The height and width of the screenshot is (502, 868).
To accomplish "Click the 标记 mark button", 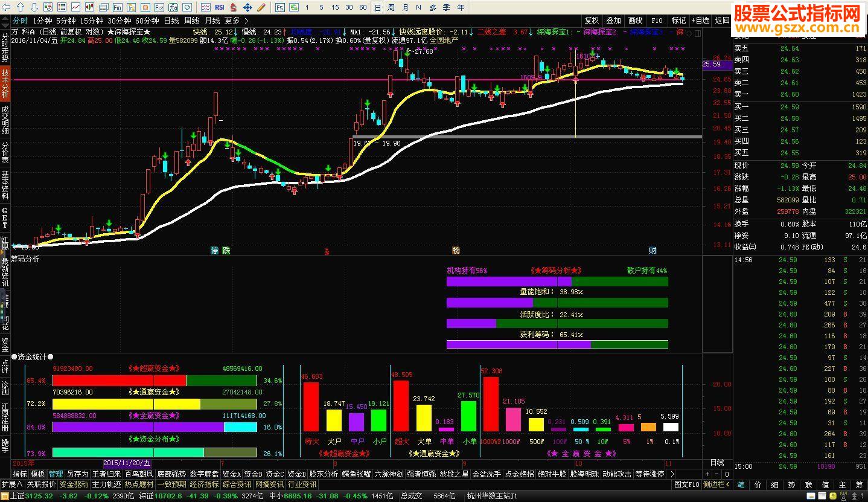I will tap(678, 21).
